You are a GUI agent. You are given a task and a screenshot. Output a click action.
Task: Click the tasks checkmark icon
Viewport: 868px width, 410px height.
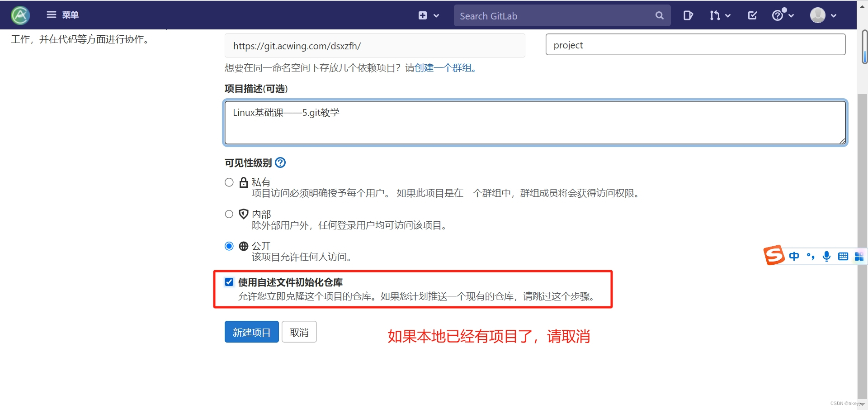[x=752, y=15]
